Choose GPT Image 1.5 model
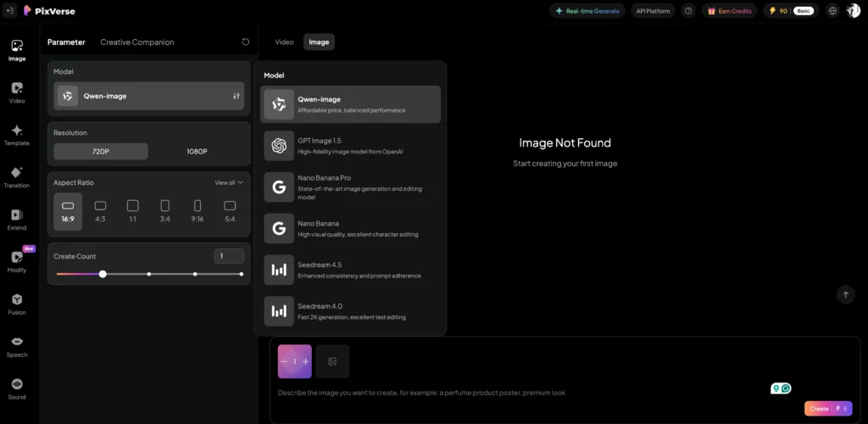Image resolution: width=868 pixels, height=424 pixels. [x=350, y=146]
